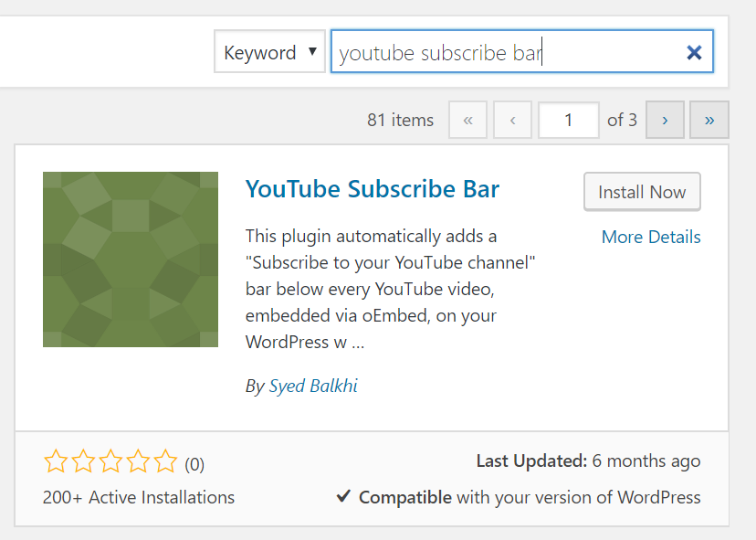Click the compatibility checkmark icon

[343, 497]
